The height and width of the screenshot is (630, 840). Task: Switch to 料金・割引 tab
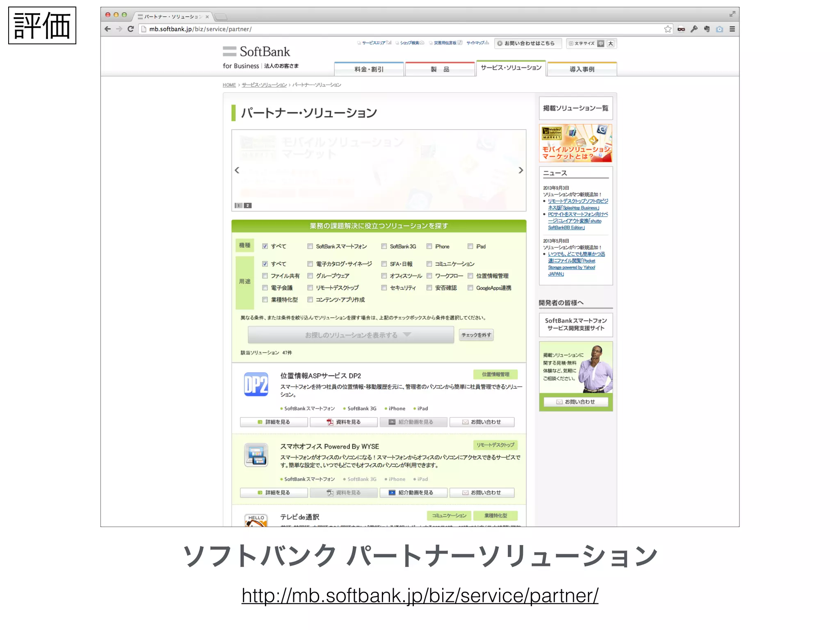click(369, 69)
